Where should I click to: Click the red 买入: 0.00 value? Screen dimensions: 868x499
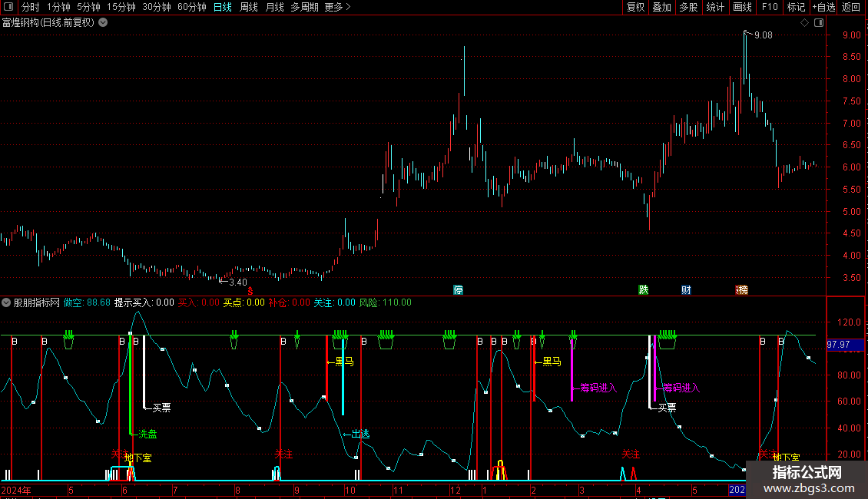(199, 302)
